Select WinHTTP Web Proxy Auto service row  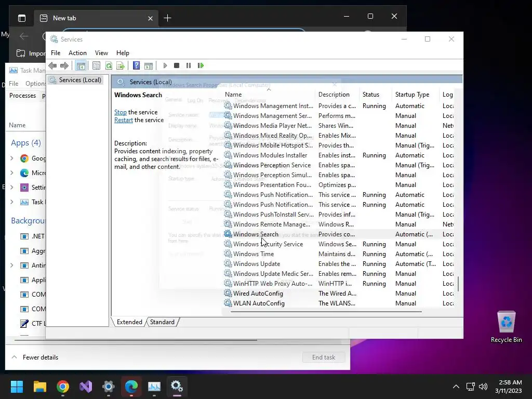(x=338, y=284)
